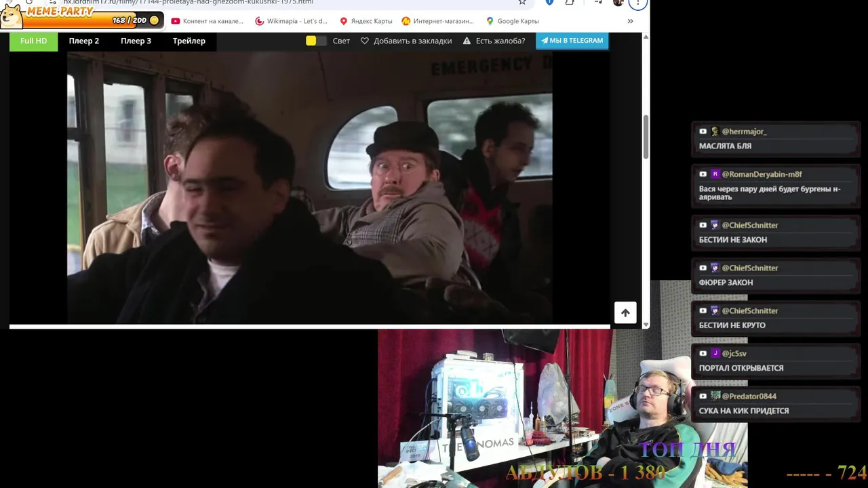Bookmark this page with the star icon
This screenshot has height=488, width=868.
[x=521, y=2]
